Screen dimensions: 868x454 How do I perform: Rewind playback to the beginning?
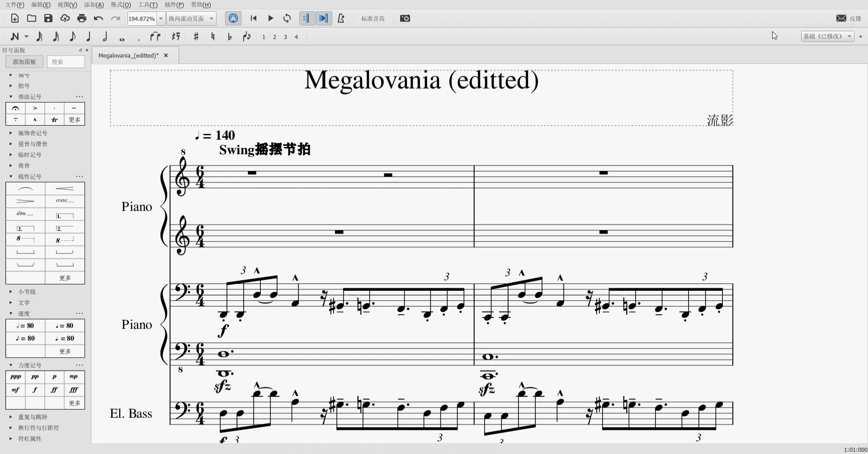point(254,19)
